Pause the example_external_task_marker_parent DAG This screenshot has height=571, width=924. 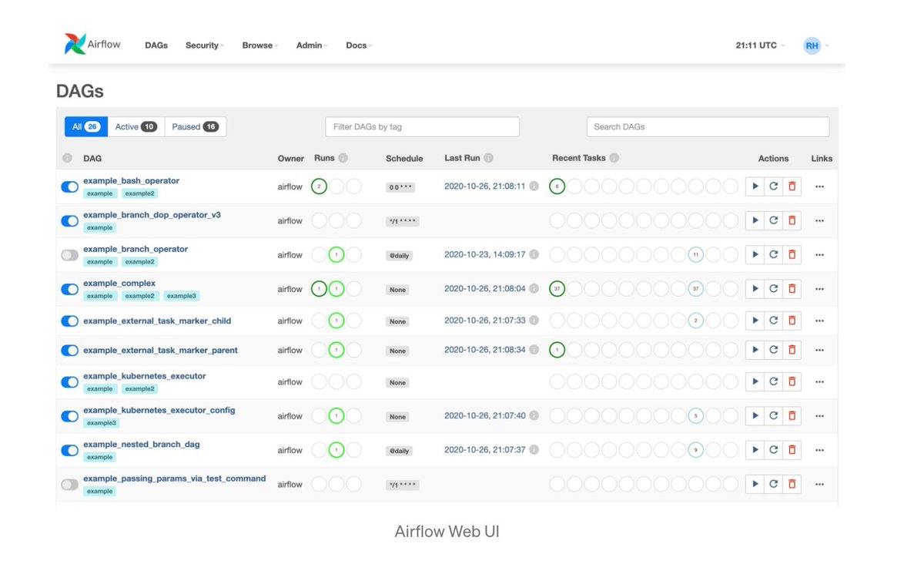click(69, 350)
